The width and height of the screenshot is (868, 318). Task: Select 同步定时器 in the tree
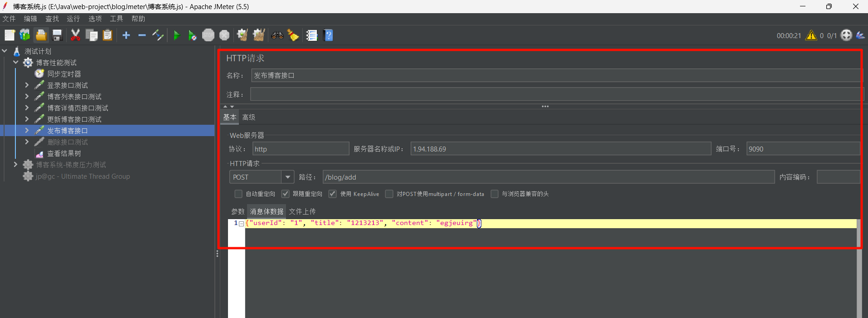tap(64, 73)
